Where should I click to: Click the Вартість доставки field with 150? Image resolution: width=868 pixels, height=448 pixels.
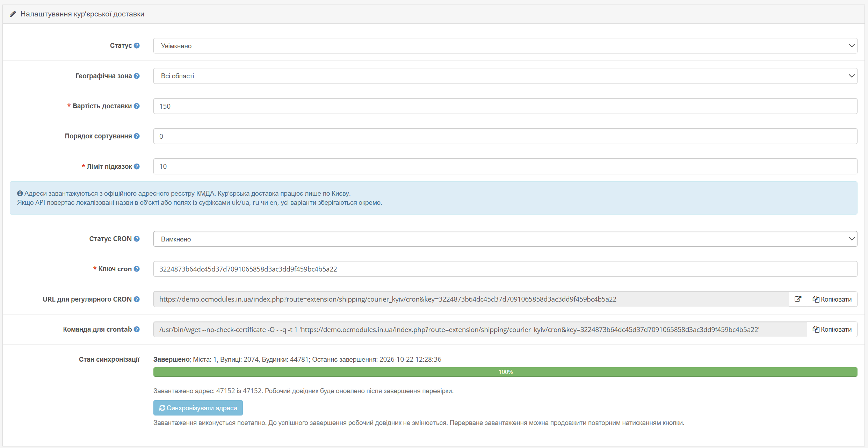505,106
